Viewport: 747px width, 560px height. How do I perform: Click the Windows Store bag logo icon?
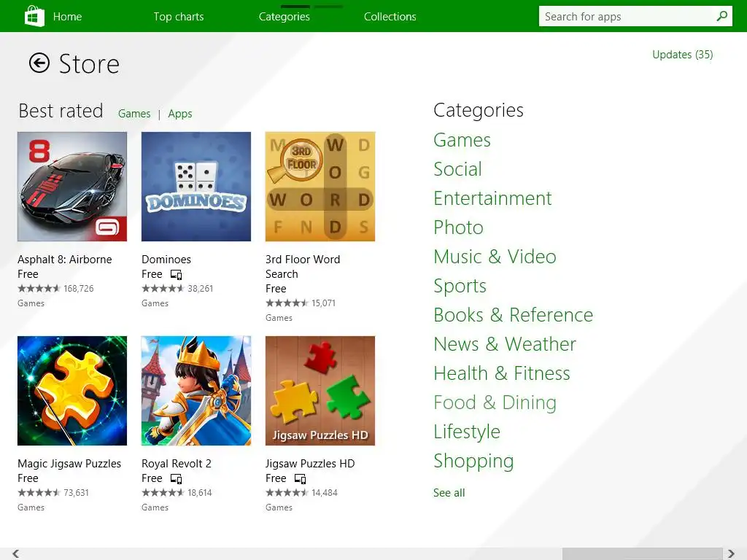pyautogui.click(x=34, y=16)
